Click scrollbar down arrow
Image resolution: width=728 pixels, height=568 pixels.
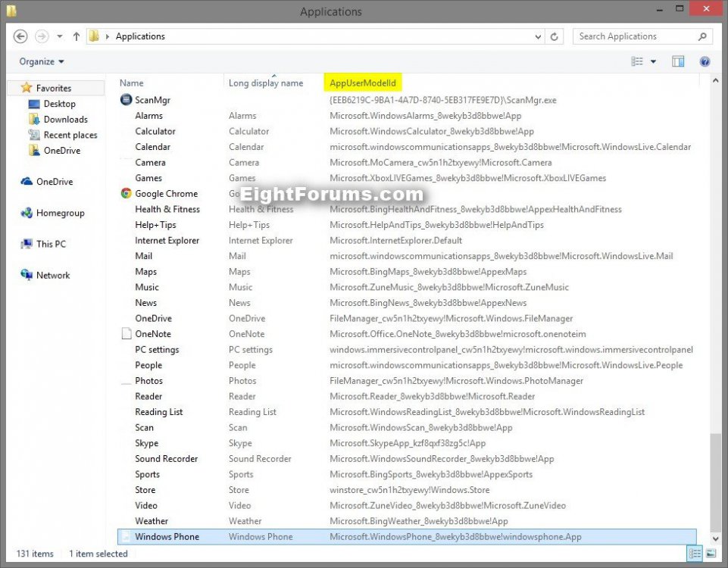coord(715,538)
